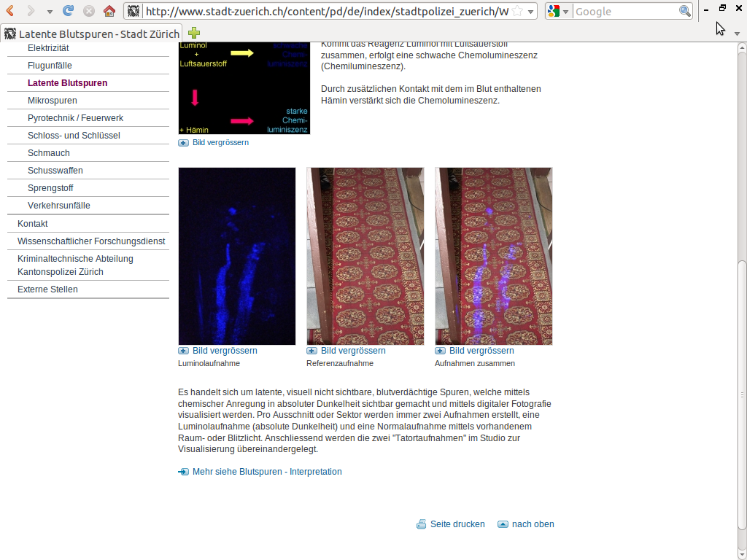Click the printer icon beside Seite drucken
The width and height of the screenshot is (747, 560).
click(x=421, y=524)
